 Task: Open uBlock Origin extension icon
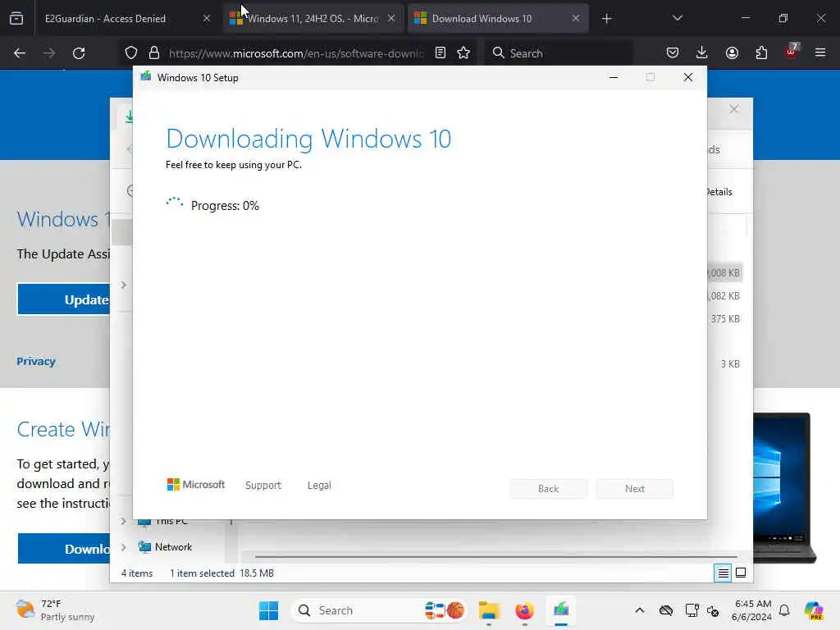coord(792,52)
